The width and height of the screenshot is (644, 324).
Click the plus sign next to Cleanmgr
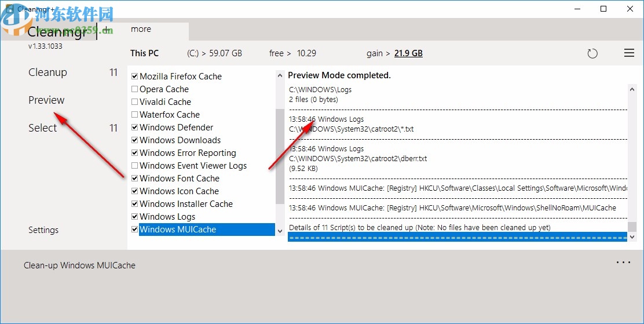tap(107, 30)
